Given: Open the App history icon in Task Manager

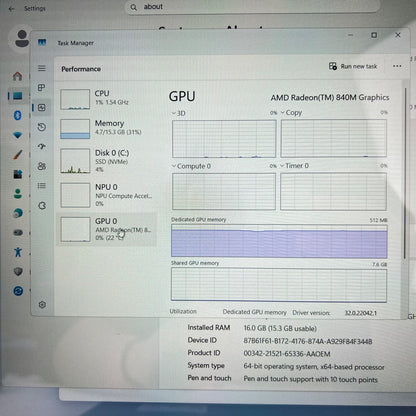Looking at the screenshot, I should click(x=42, y=127).
